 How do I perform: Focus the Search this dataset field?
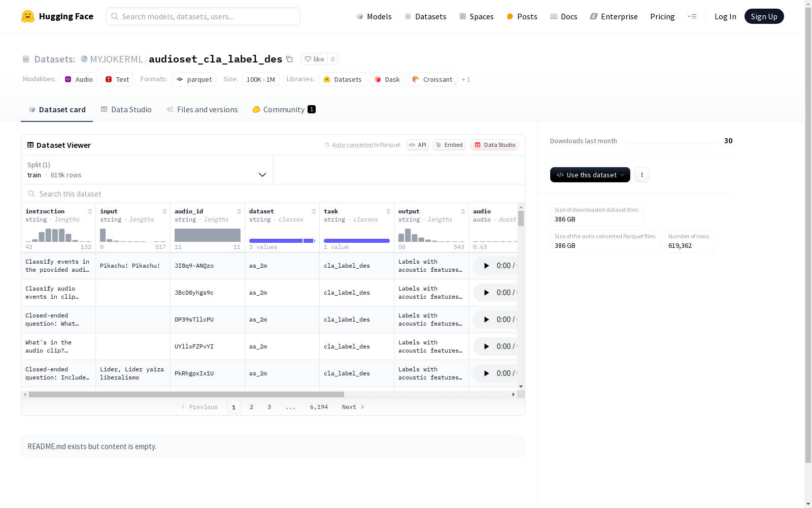[273, 194]
